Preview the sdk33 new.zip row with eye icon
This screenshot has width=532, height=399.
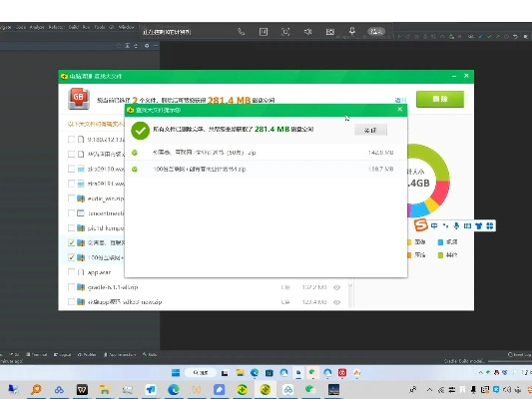[336, 302]
